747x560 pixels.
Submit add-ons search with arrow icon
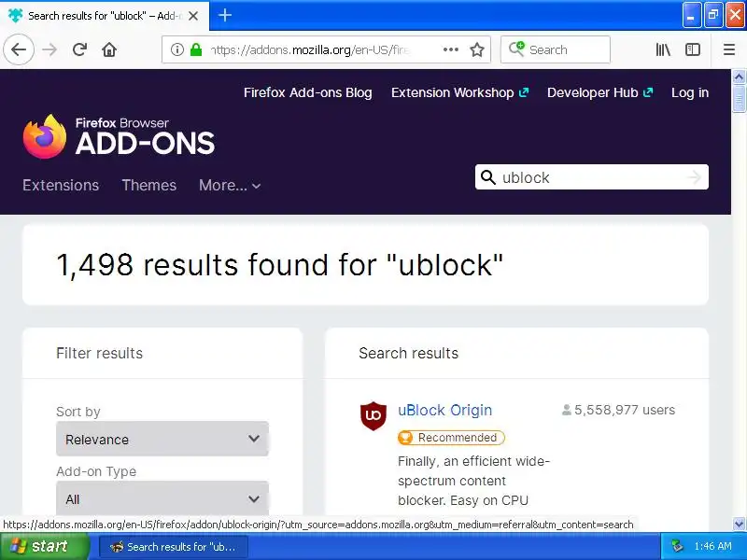695,177
